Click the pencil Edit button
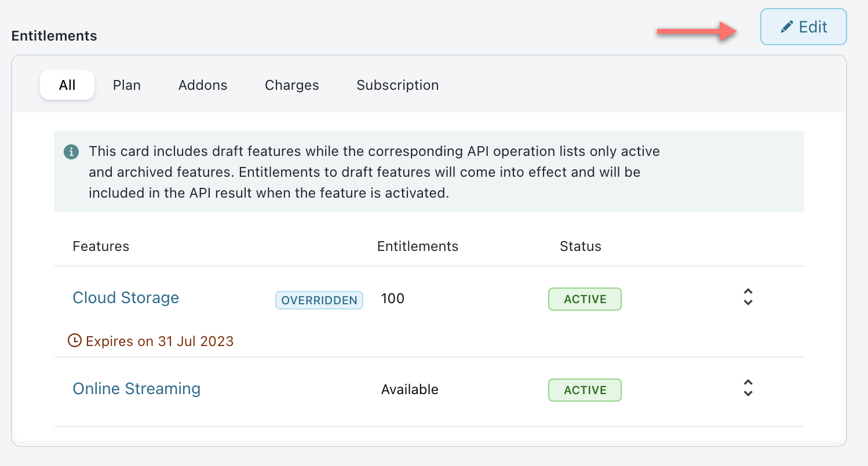This screenshot has width=868, height=466. (x=803, y=27)
